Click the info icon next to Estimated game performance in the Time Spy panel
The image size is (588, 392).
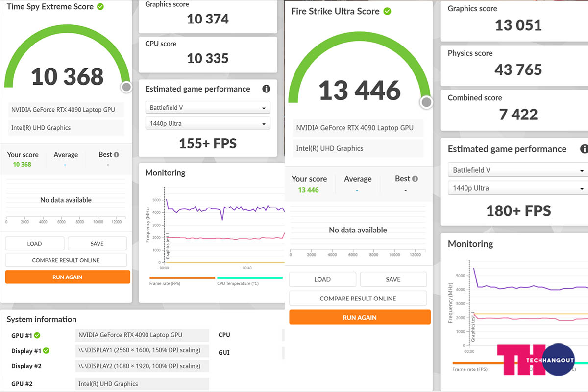click(x=266, y=89)
